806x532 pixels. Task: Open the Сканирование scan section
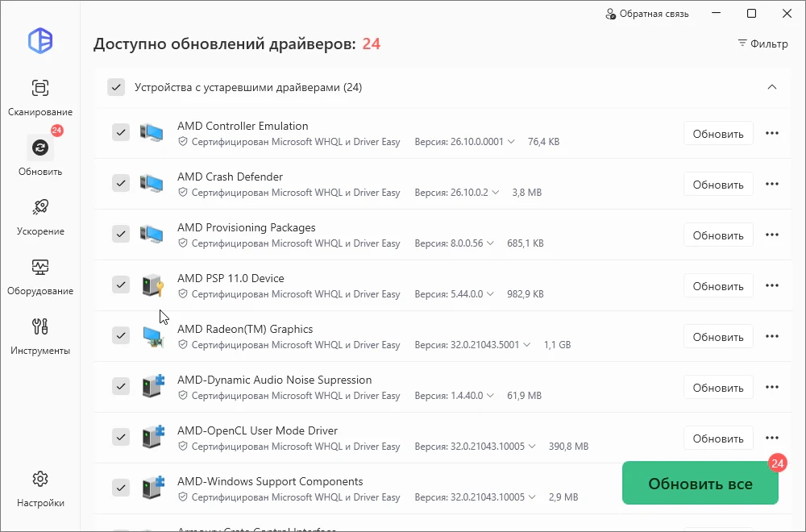[40, 98]
